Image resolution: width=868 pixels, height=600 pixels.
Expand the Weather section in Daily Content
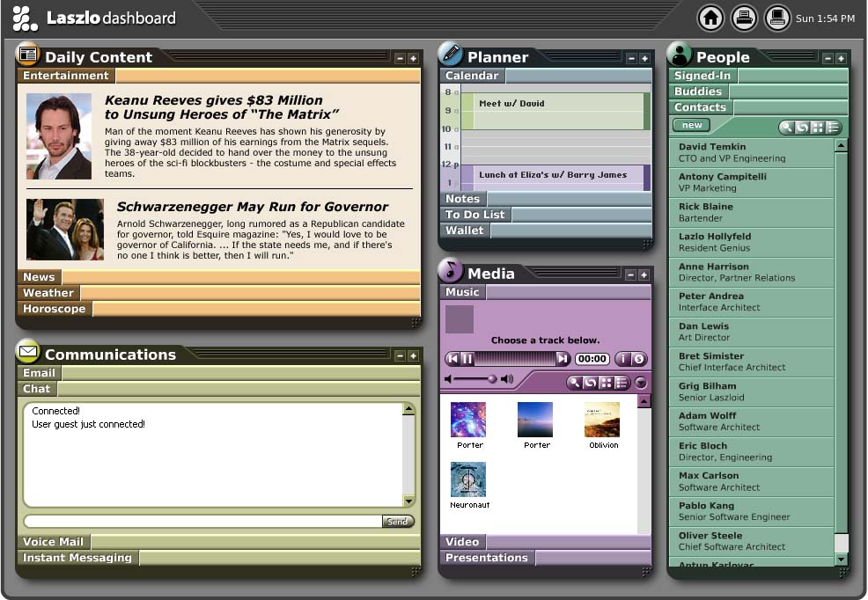(x=48, y=293)
